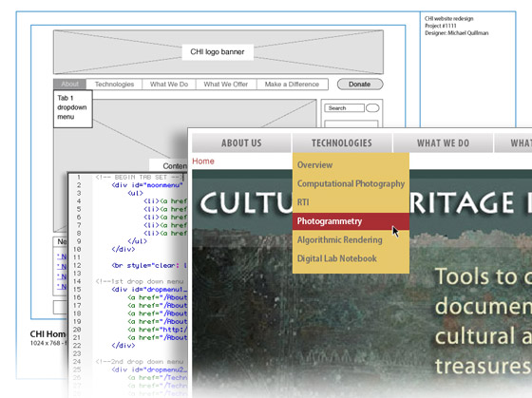Click the Donate button in wireframe
Viewport: 532px width, 398px height.
pyautogui.click(x=360, y=85)
